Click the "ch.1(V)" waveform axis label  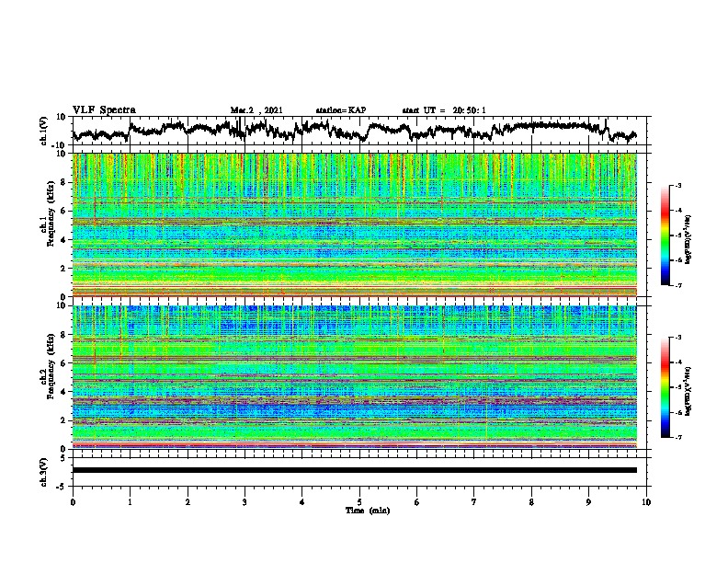(x=44, y=131)
